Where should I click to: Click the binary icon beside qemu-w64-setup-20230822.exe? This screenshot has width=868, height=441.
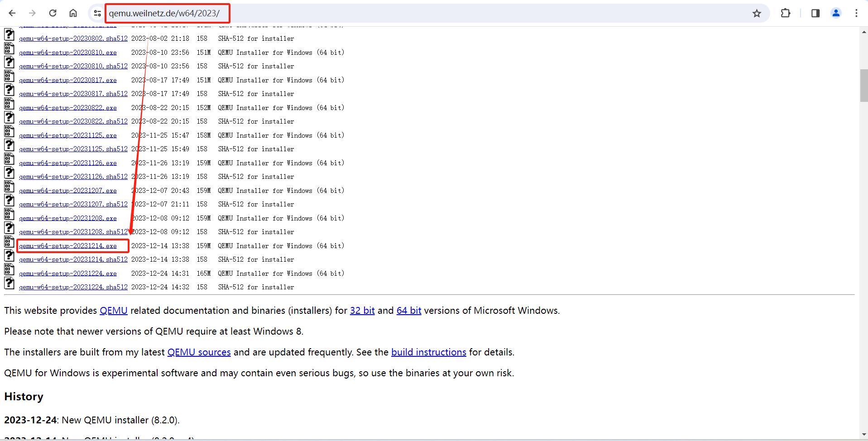(x=9, y=104)
